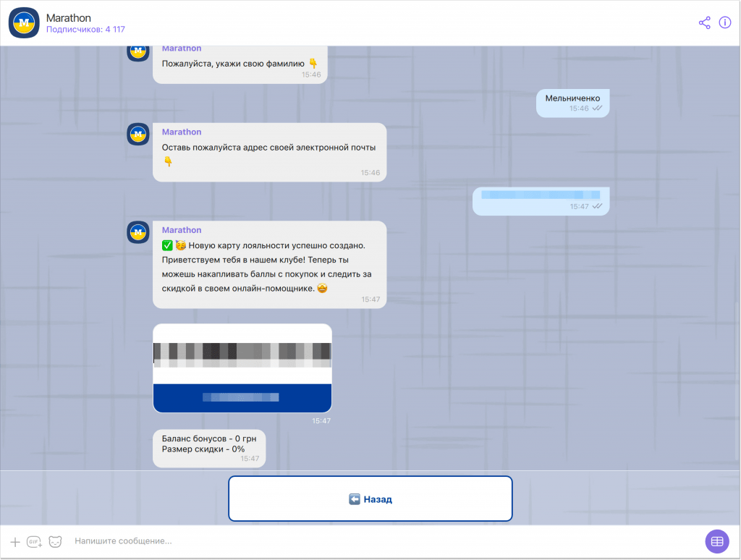
Task: Click the Новую карту лояльности успешно создано message
Action: pos(269,265)
